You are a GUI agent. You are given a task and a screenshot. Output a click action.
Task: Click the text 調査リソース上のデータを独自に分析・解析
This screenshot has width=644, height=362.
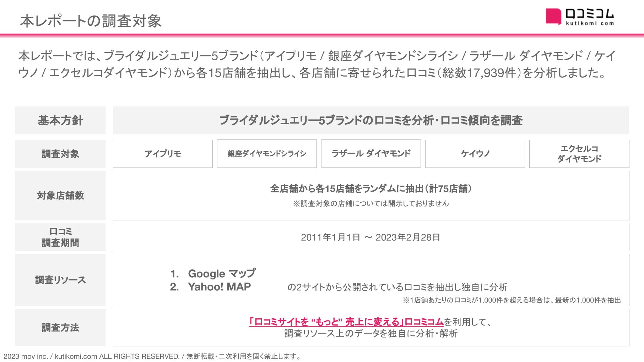coord(371,334)
